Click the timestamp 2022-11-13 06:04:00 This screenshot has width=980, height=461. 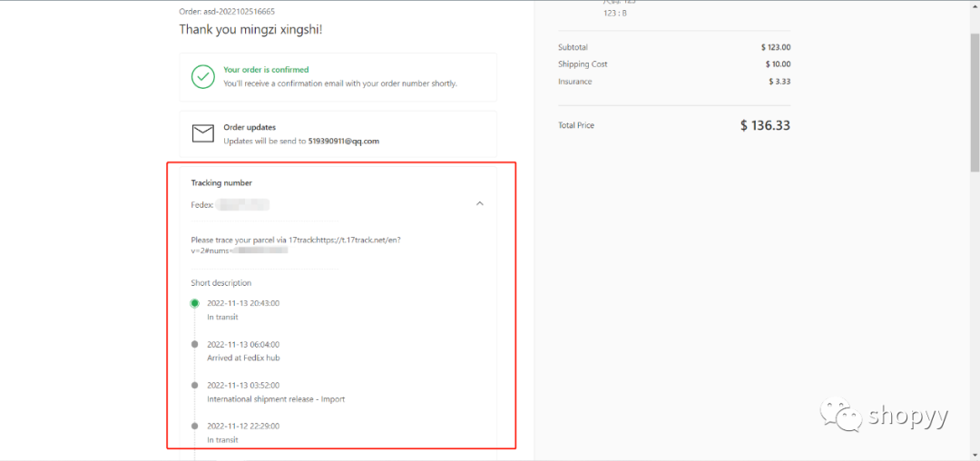tap(243, 344)
